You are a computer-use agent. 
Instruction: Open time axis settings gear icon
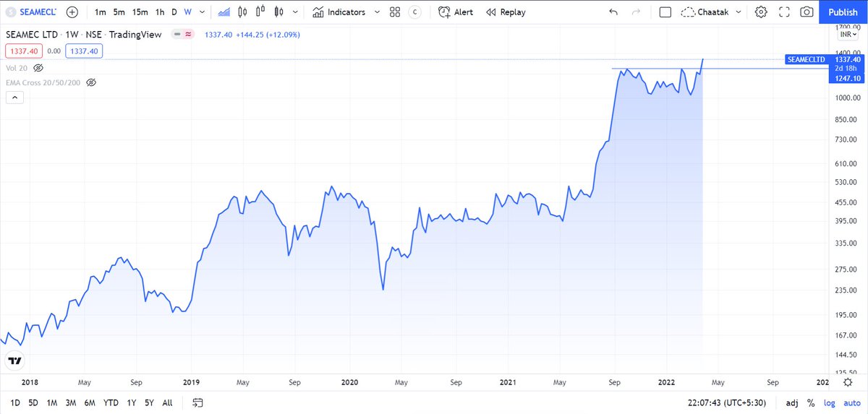[x=846, y=381]
